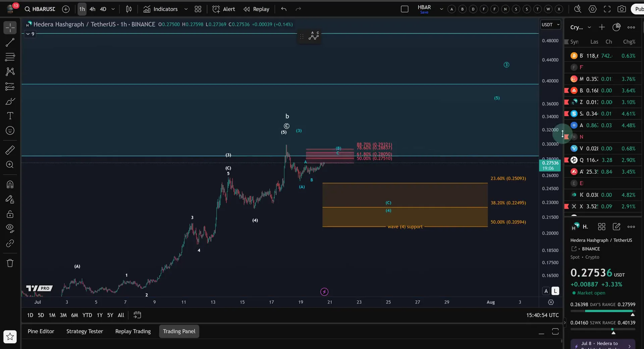Open symbol details grid icon
Screen dimensions: 644x349
(x=602, y=227)
